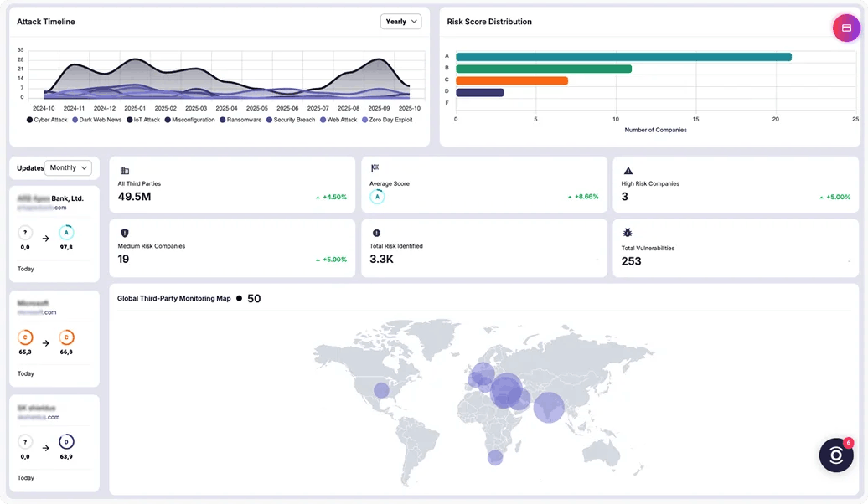Click the Average Score flag icon
868x504 pixels.
tap(375, 168)
